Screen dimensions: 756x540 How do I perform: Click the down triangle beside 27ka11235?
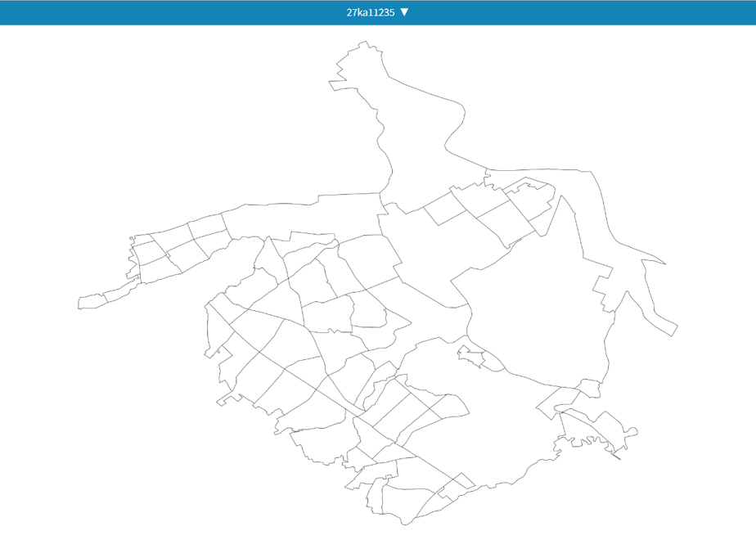pos(404,12)
